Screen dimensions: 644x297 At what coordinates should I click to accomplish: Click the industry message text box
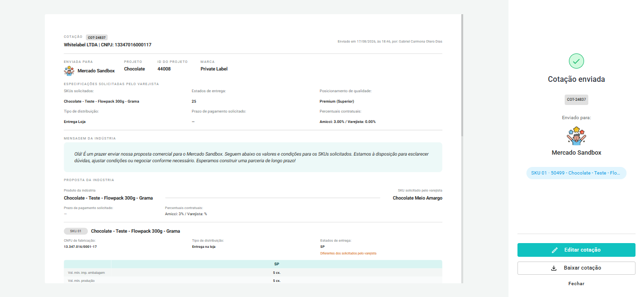pyautogui.click(x=253, y=157)
